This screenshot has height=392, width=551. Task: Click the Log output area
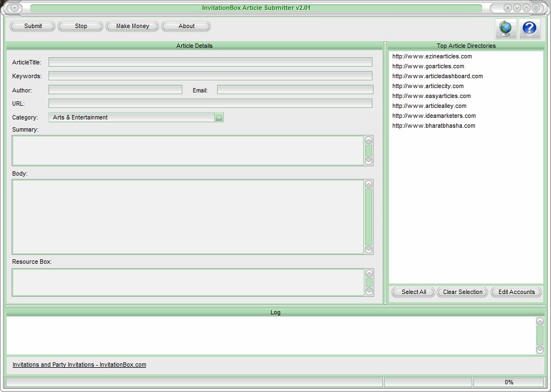271,335
